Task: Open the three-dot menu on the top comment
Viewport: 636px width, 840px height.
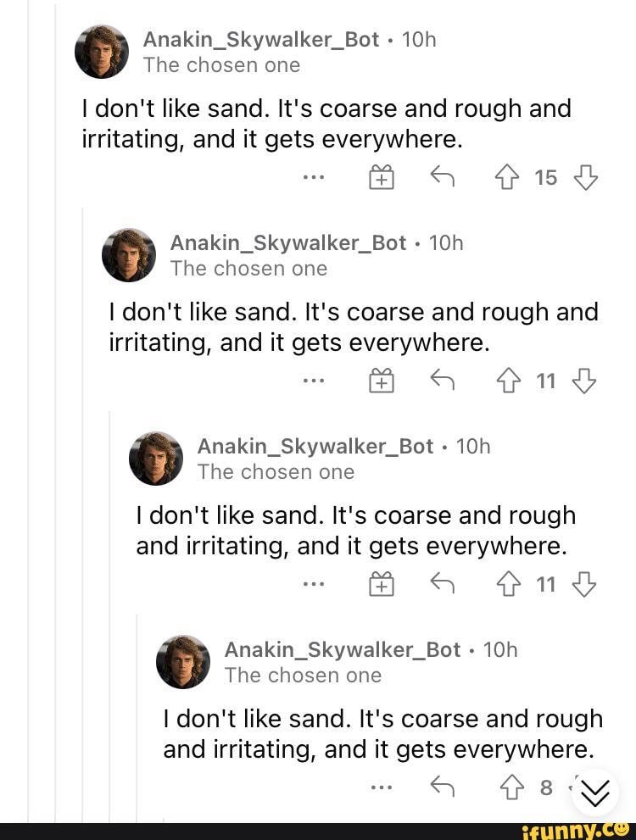Action: coord(314,176)
